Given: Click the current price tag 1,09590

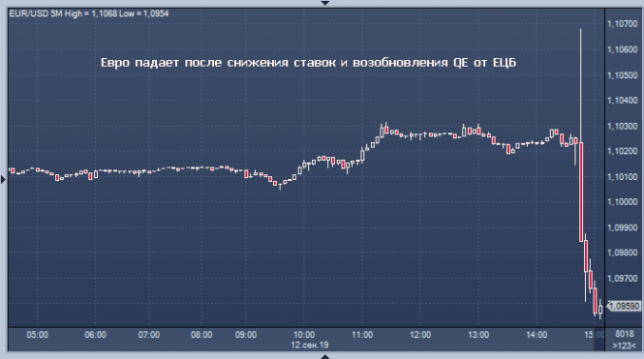Looking at the screenshot, I should pyautogui.click(x=624, y=306).
